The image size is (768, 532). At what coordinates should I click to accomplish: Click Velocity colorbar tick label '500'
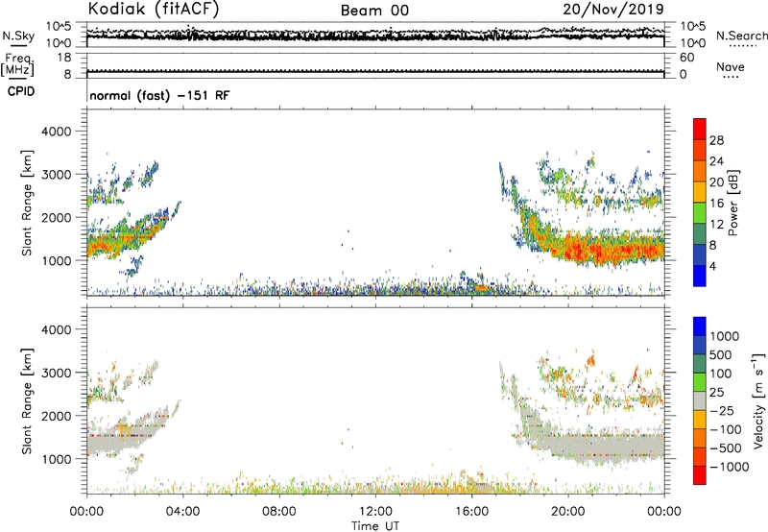tap(720, 354)
